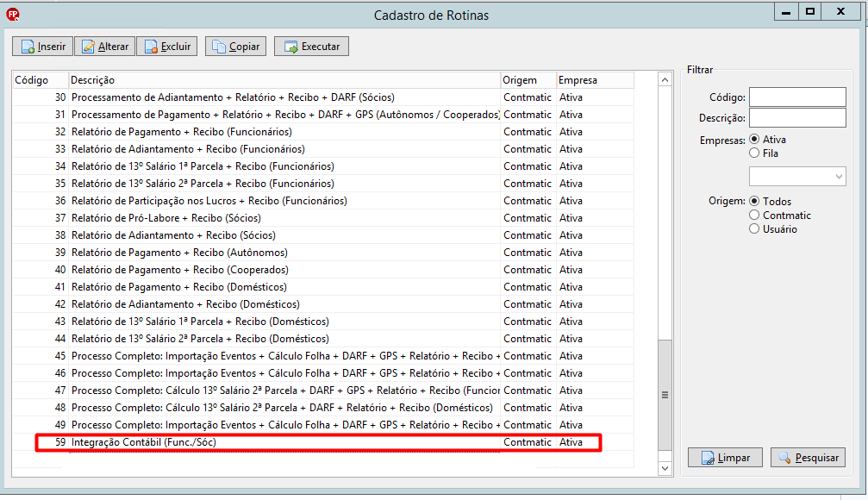This screenshot has height=500, width=868.
Task: Click the scroll down arrow of list
Action: [665, 468]
